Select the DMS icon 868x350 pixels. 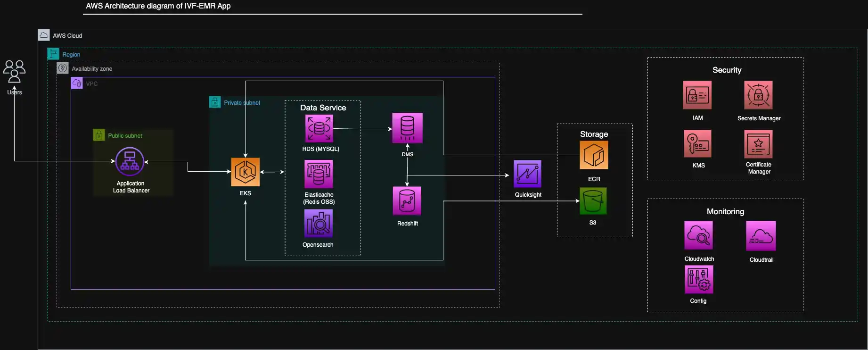click(407, 128)
